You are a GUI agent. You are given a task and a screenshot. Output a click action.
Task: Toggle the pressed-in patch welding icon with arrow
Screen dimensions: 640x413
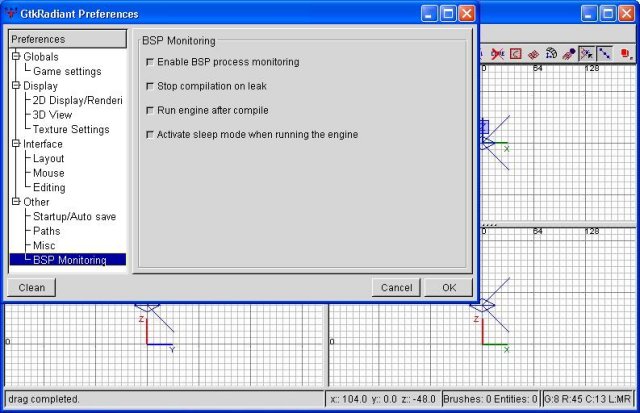pos(587,53)
